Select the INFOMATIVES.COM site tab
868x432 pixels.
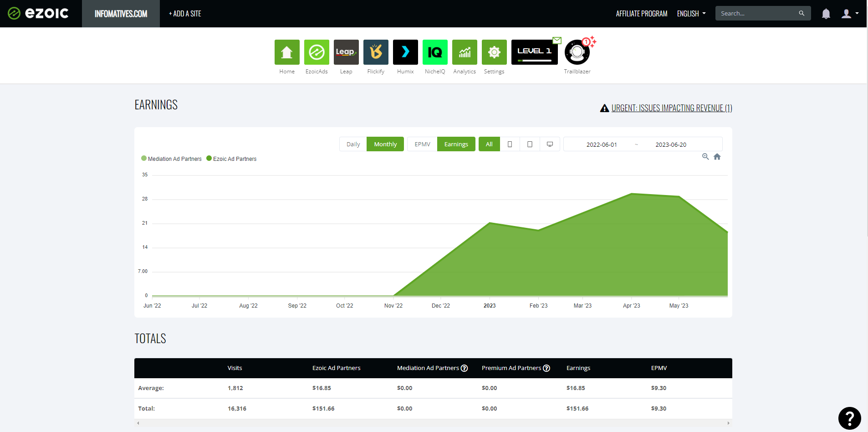pos(121,14)
